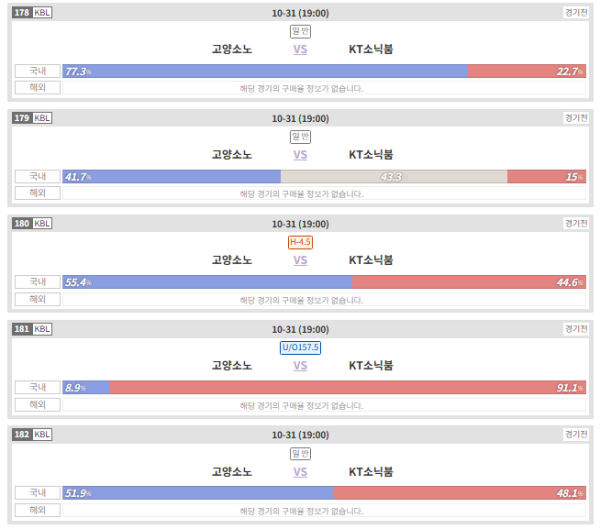600x529 pixels.
Task: Click the VS link in match 178
Action: click(x=300, y=49)
